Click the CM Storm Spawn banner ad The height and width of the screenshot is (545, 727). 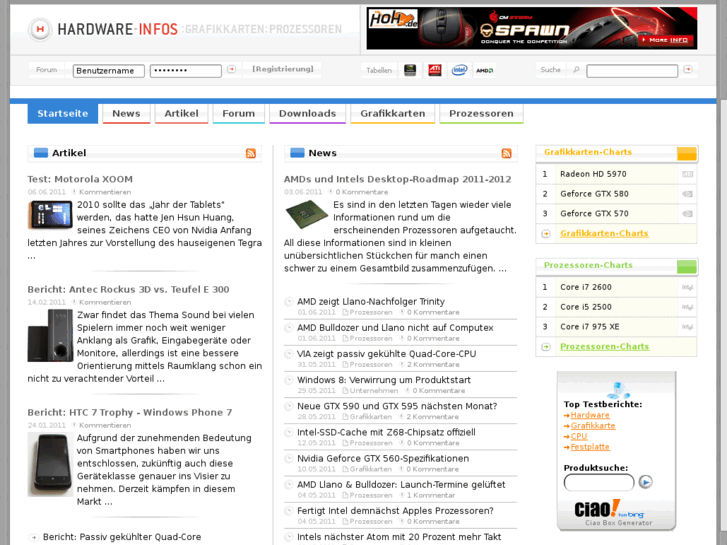(532, 28)
